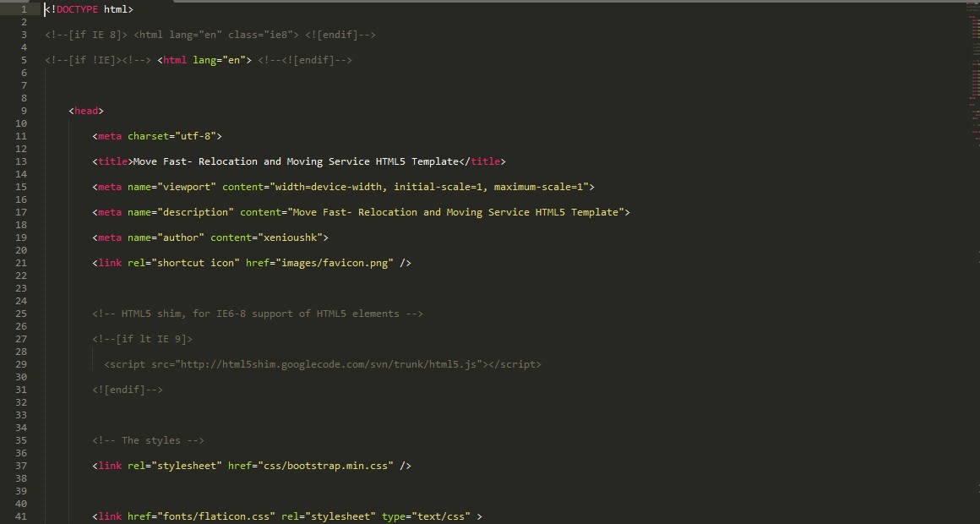Place cursor on the DOCTYPE html declaration
This screenshot has height=524, width=980.
pyautogui.click(x=89, y=9)
